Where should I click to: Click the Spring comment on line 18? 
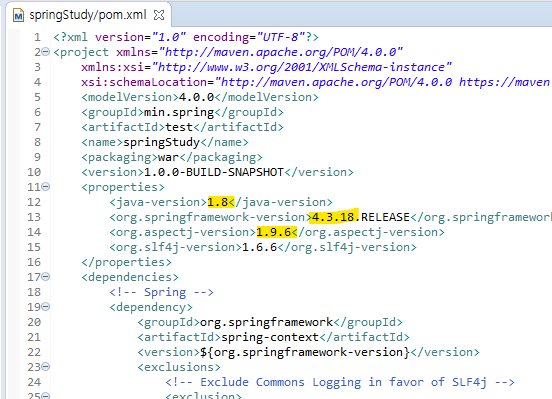161,292
